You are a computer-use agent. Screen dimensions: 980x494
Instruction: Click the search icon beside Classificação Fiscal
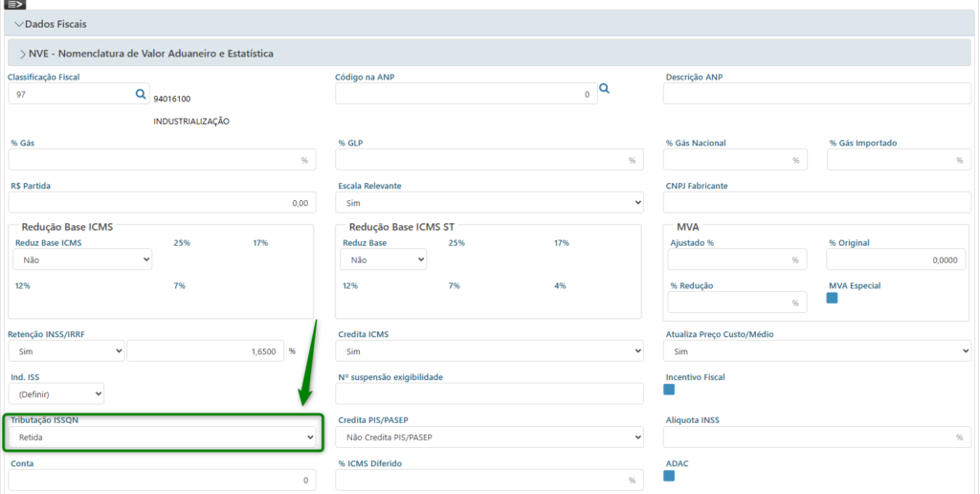[x=141, y=94]
